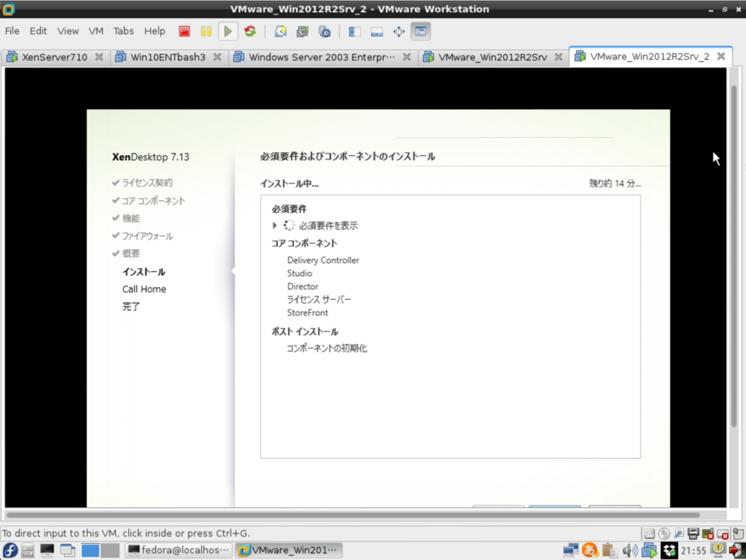Suspend the VM with yellow pause icon

206,31
